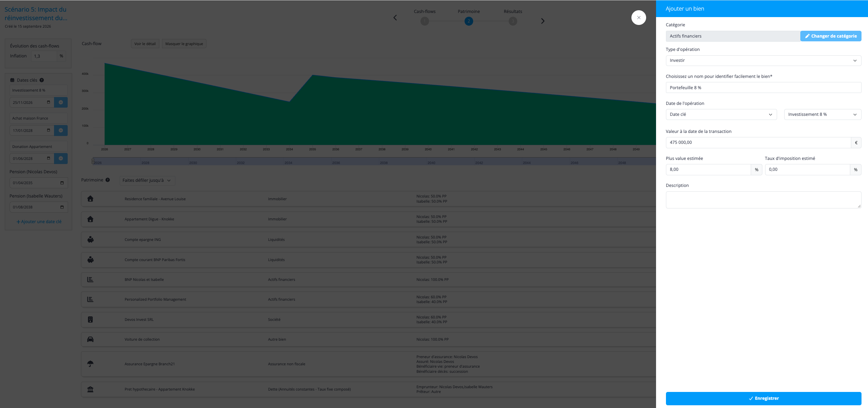Click the car icon for Voiture de collection
Viewport: 868px width, 408px height.
pos(90,339)
